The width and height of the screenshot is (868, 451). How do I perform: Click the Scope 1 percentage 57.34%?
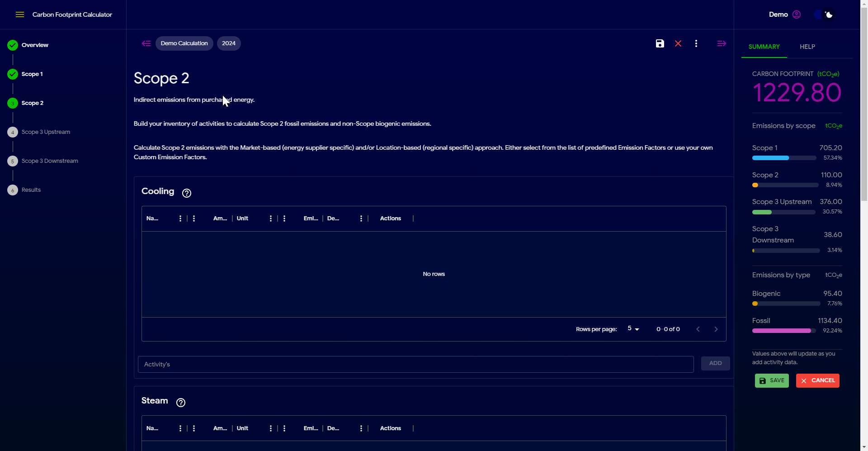point(833,158)
